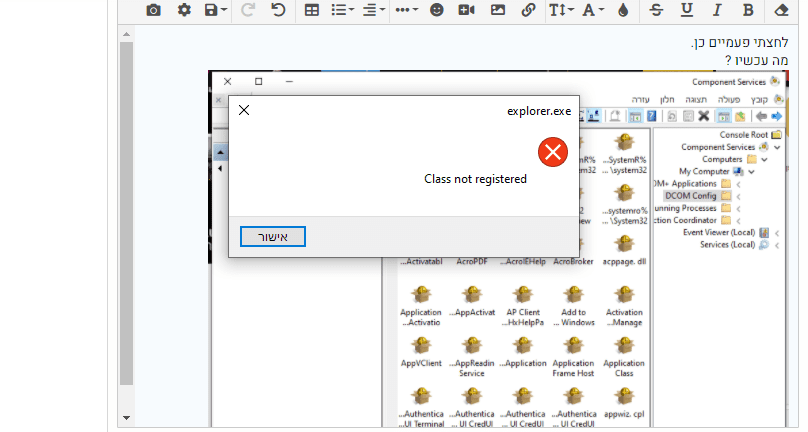Insert a video with the camcorder icon
Image resolution: width=808 pixels, height=432 pixels.
pos(466,10)
